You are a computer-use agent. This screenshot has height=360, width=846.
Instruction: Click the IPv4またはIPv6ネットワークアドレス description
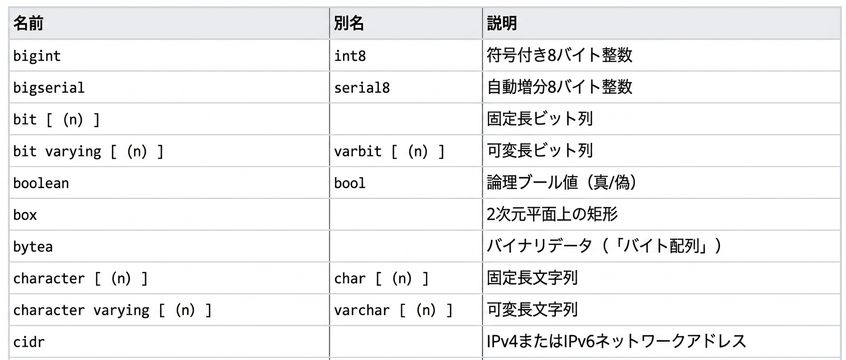point(617,341)
